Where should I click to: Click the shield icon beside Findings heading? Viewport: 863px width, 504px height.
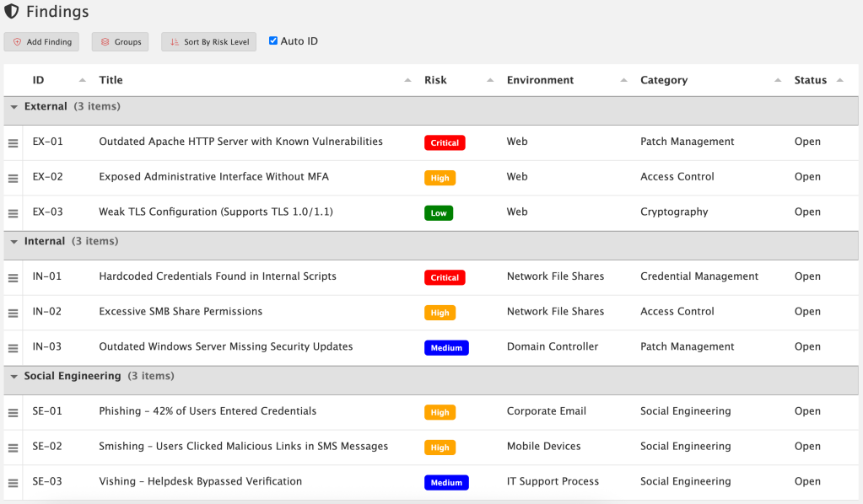coord(12,13)
